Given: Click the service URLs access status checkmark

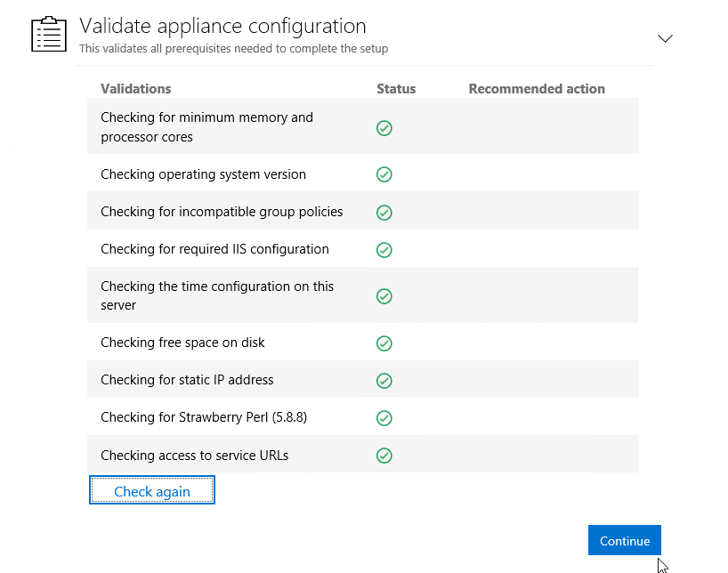Looking at the screenshot, I should tap(384, 455).
